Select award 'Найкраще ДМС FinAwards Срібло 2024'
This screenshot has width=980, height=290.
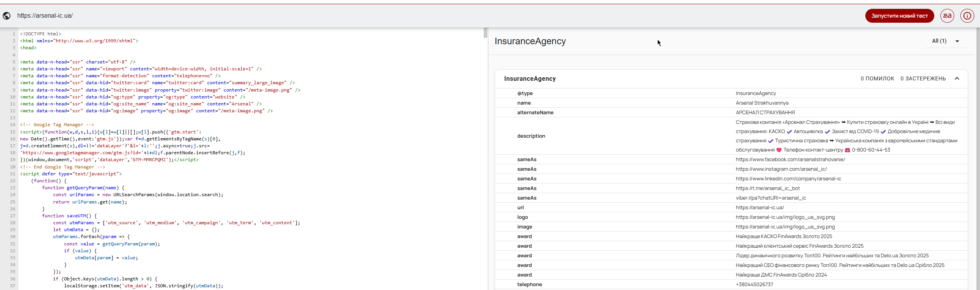(781, 275)
